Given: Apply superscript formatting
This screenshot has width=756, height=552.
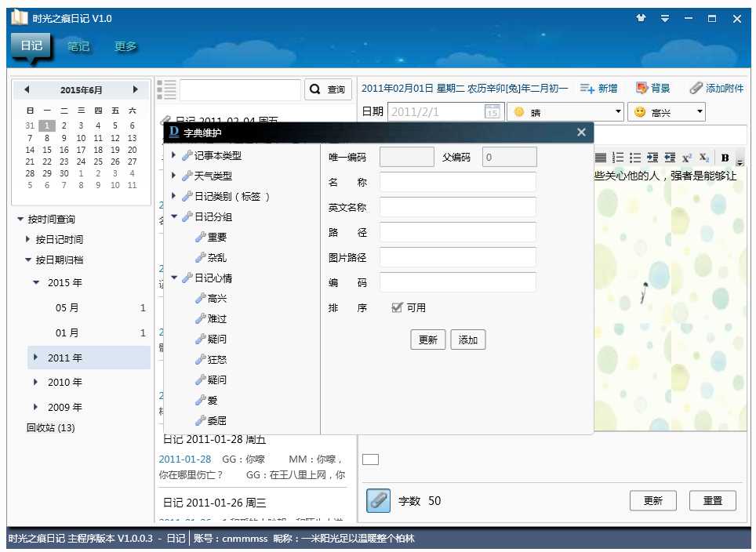Looking at the screenshot, I should [686, 158].
